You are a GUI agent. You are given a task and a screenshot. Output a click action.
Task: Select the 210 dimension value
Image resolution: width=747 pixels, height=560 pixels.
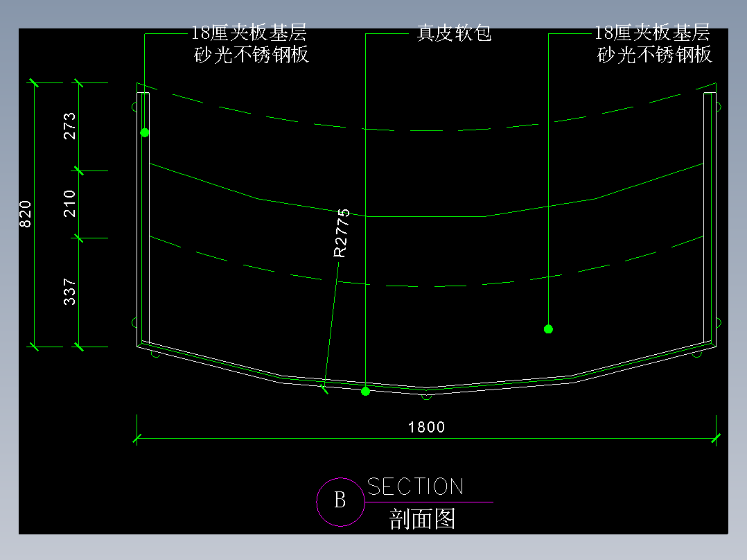point(69,204)
